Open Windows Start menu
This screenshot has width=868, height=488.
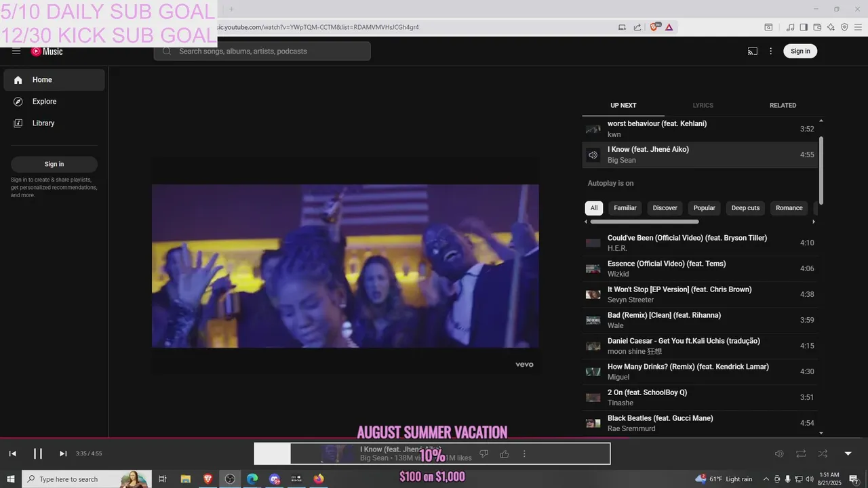pyautogui.click(x=10, y=479)
